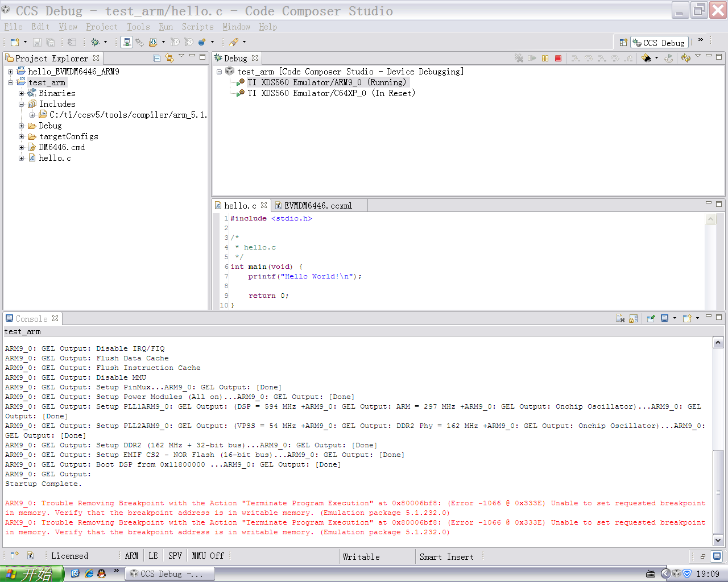Collapse the test_arm debug session node
Screen dimensions: 728x582
click(219, 72)
